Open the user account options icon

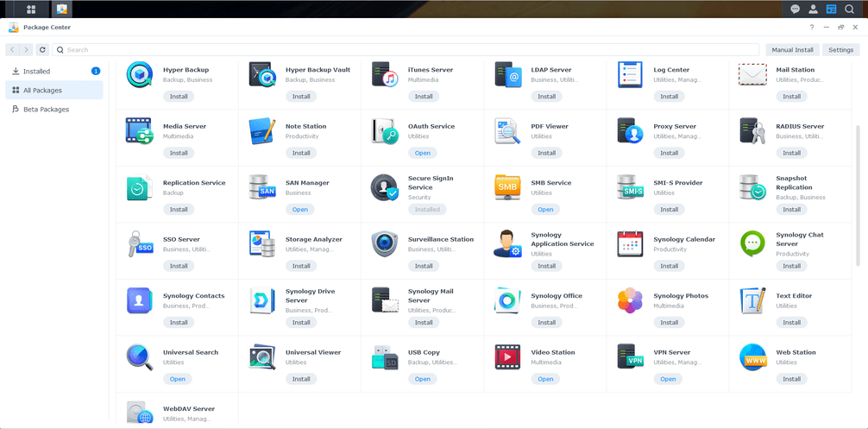pos(813,9)
